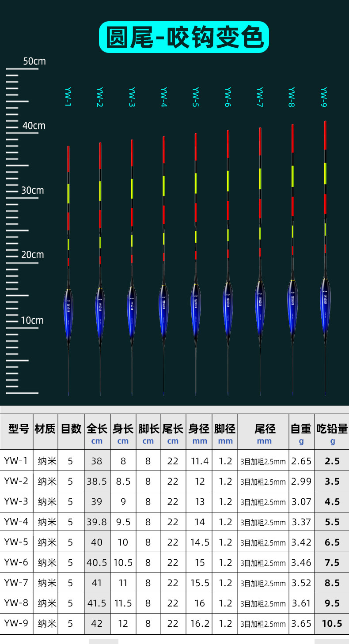Click the self weight value 3.52
Viewport: 349px width, 644px height.
pyautogui.click(x=301, y=583)
